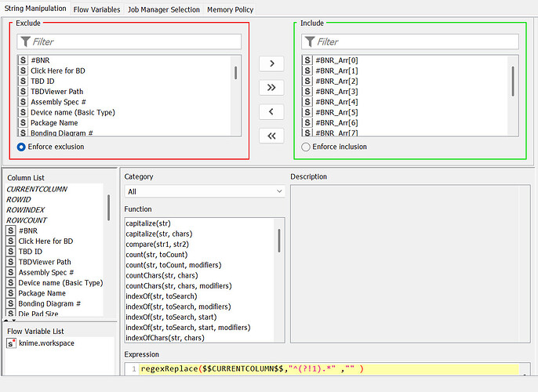Select the Enforce exclusion radio button
This screenshot has height=392, width=538.
tap(21, 147)
